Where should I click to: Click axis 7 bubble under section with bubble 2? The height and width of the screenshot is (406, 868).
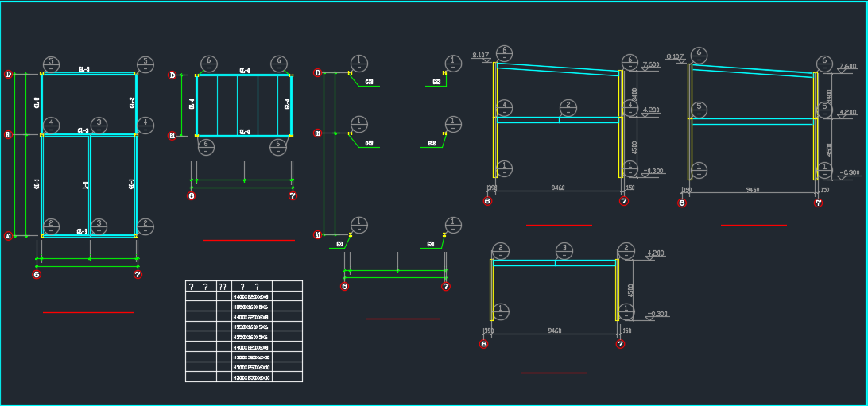click(624, 201)
